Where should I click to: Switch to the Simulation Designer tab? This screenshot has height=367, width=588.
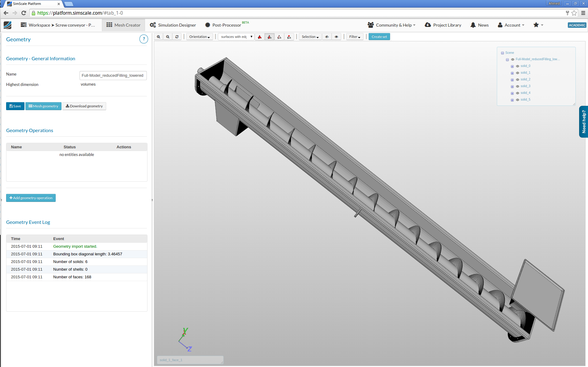pos(173,25)
